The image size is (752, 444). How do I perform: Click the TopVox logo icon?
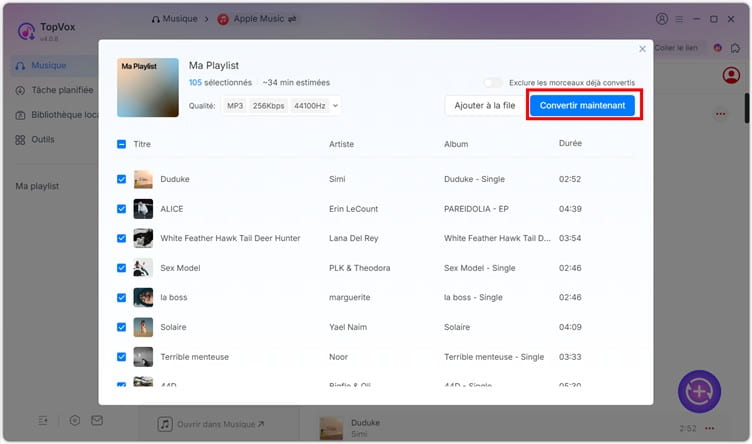click(x=26, y=32)
